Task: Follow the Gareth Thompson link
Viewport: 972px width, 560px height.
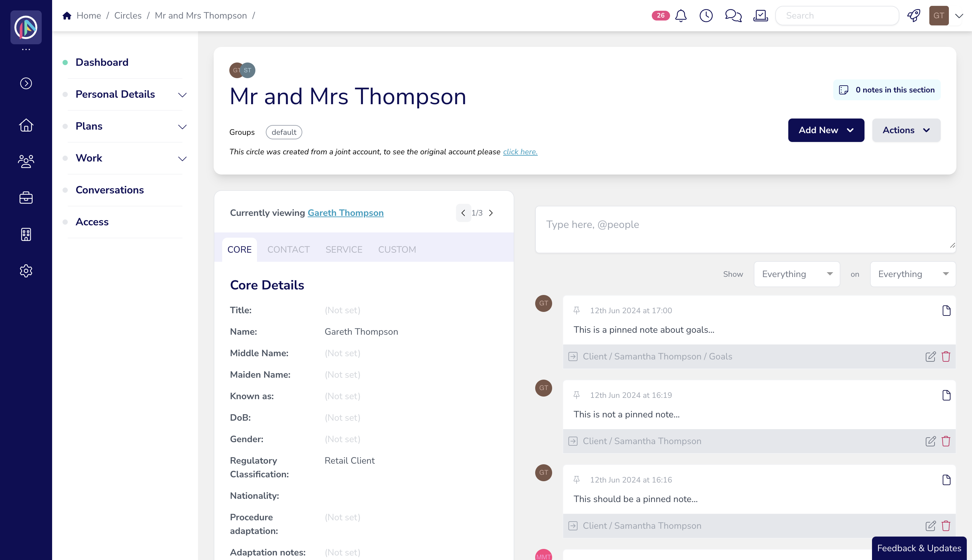Action: tap(345, 213)
